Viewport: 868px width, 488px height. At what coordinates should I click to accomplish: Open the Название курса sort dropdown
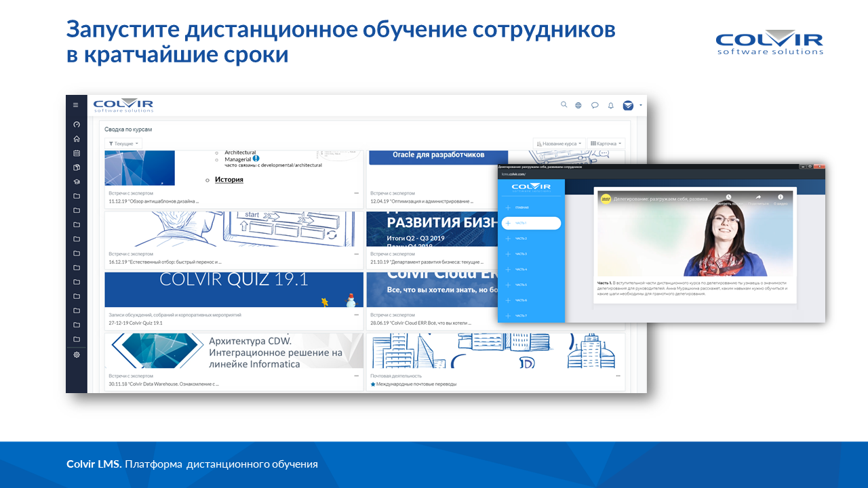click(x=559, y=144)
